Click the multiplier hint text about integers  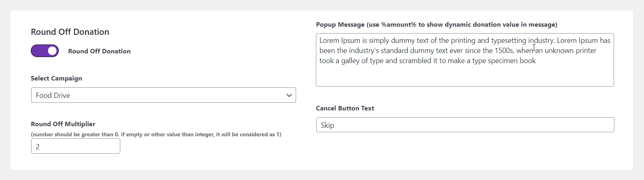pos(156,134)
